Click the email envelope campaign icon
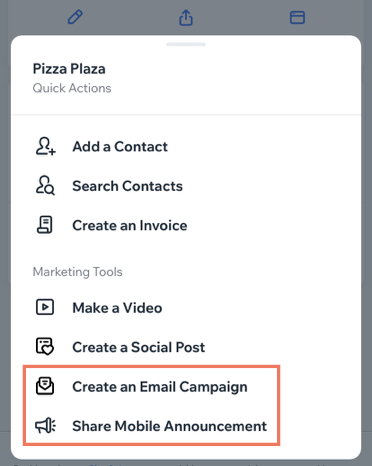 tap(45, 386)
